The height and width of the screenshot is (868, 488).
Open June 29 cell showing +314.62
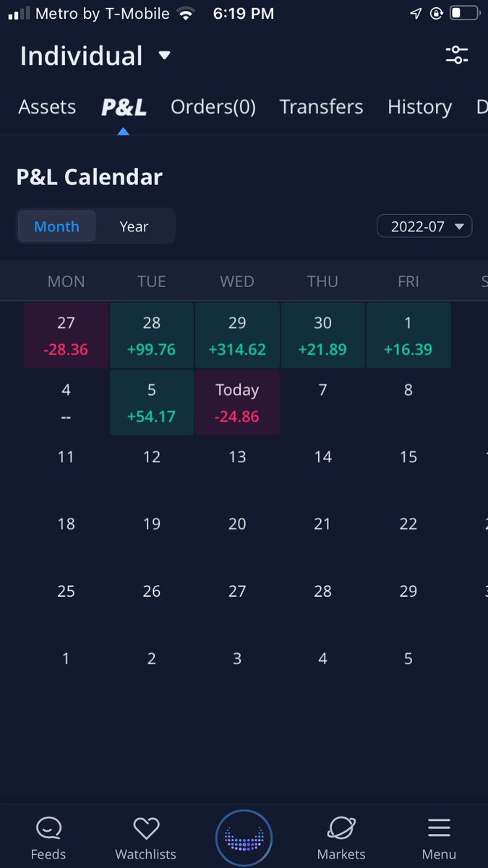click(237, 336)
